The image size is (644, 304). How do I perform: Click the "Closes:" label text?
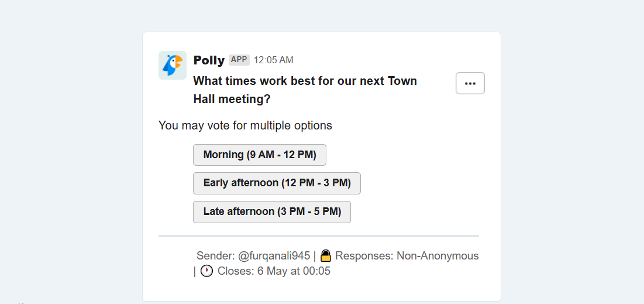[x=236, y=271]
